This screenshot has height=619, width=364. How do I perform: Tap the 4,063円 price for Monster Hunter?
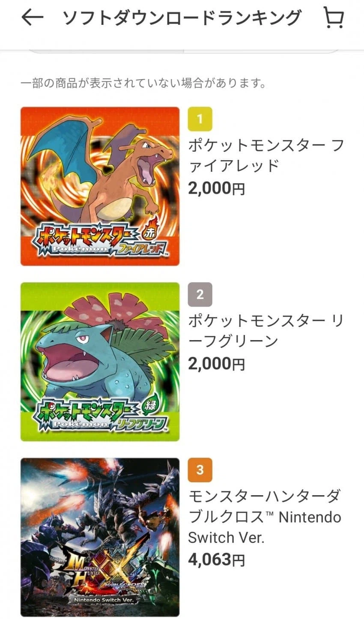tap(216, 559)
